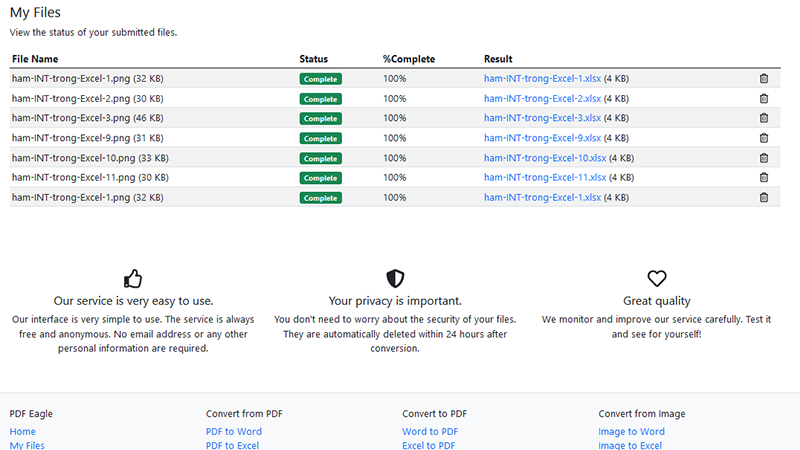Delete the ham-INT-trong-Excel-10.png entry

764,158
